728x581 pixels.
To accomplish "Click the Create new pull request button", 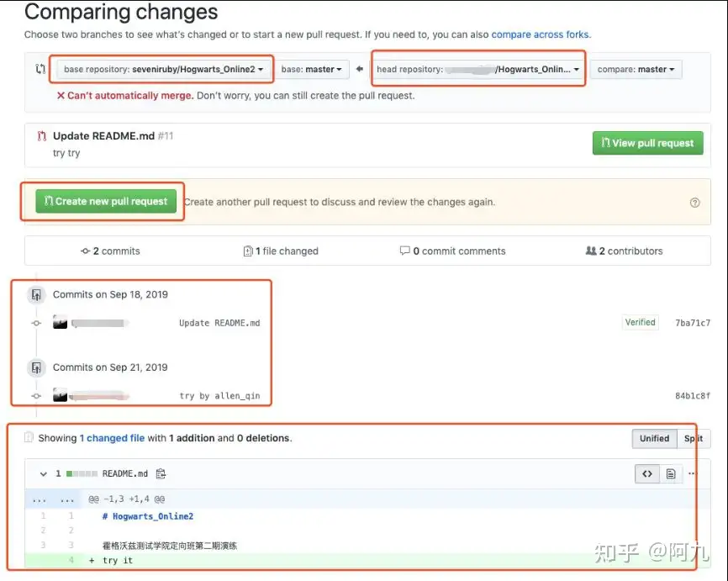I will (105, 202).
